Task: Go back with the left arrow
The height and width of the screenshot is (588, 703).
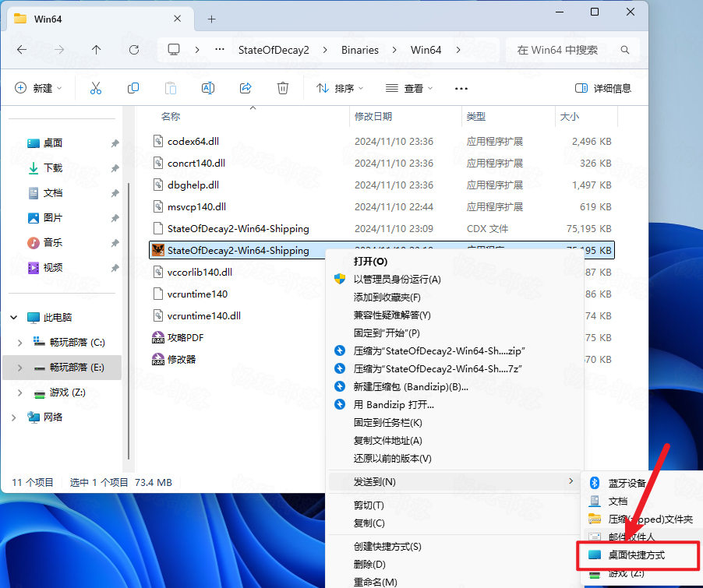Action: coord(22,50)
